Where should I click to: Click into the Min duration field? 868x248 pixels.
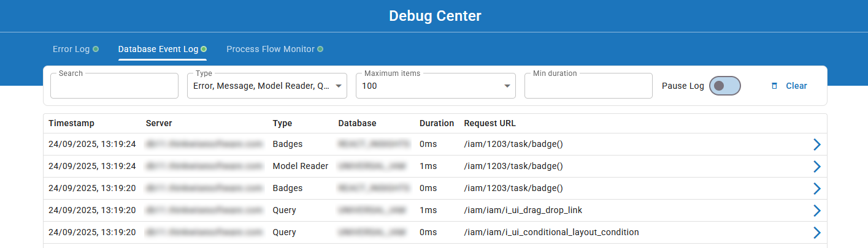coord(588,87)
